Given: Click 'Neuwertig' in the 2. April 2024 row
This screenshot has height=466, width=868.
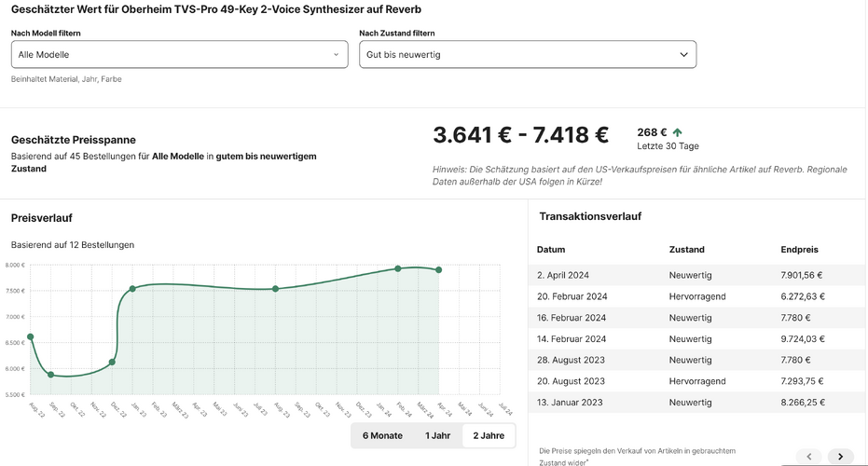Looking at the screenshot, I should (x=690, y=275).
